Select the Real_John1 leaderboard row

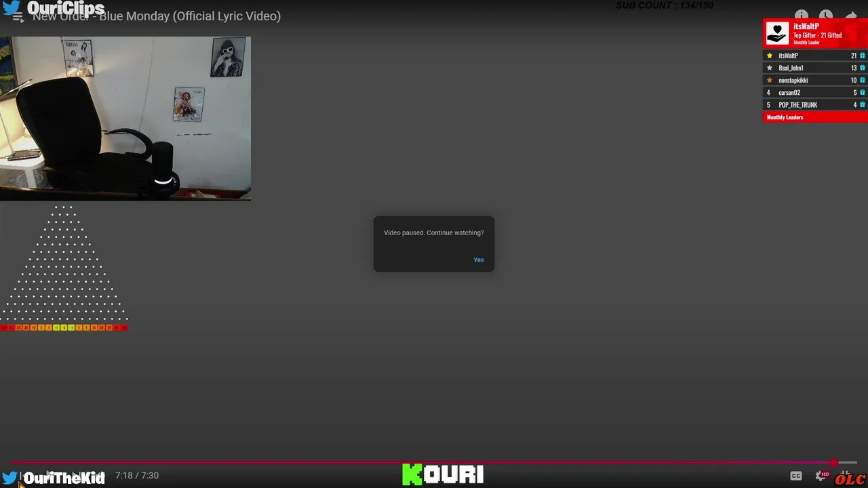pyautogui.click(x=815, y=68)
